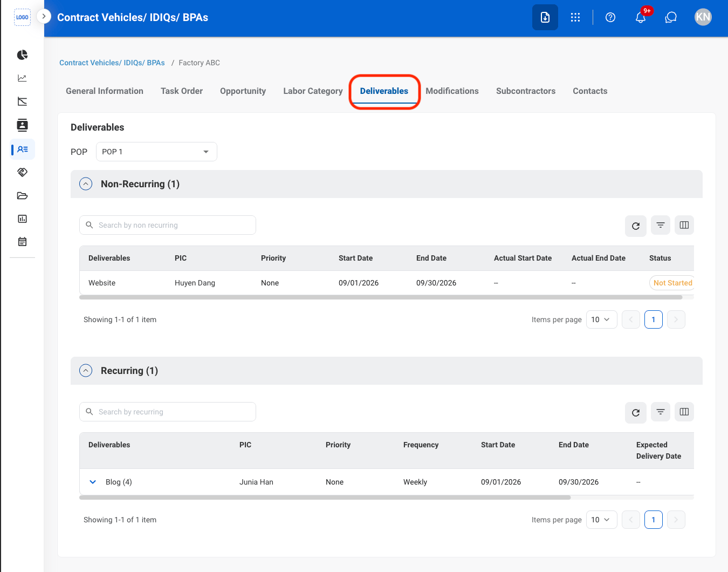Open the Subcontractors tab
The width and height of the screenshot is (728, 572).
[x=526, y=91]
